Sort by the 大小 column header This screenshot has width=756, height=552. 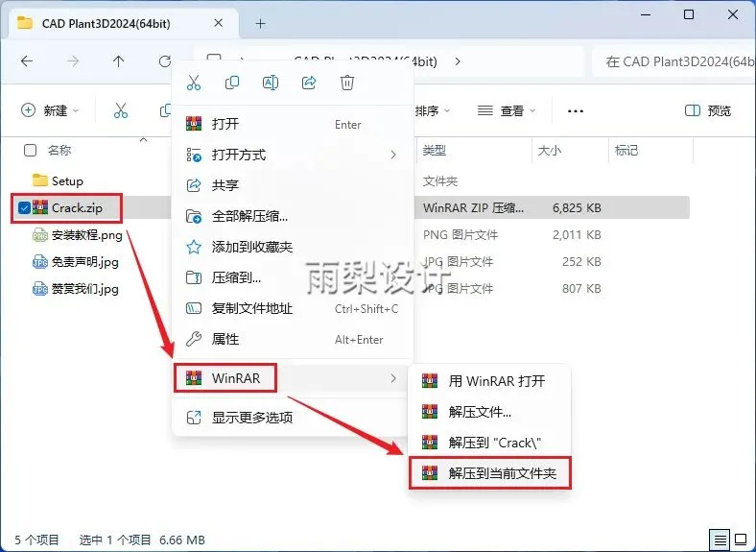point(549,151)
